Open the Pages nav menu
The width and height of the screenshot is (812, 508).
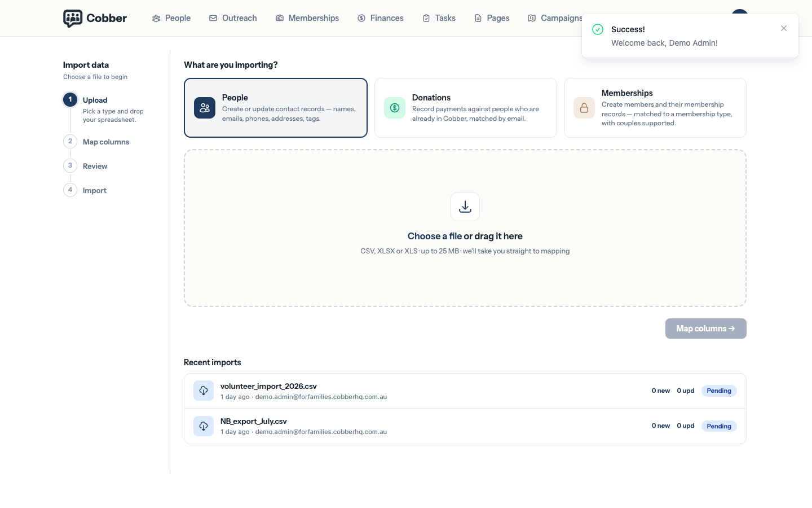click(492, 18)
